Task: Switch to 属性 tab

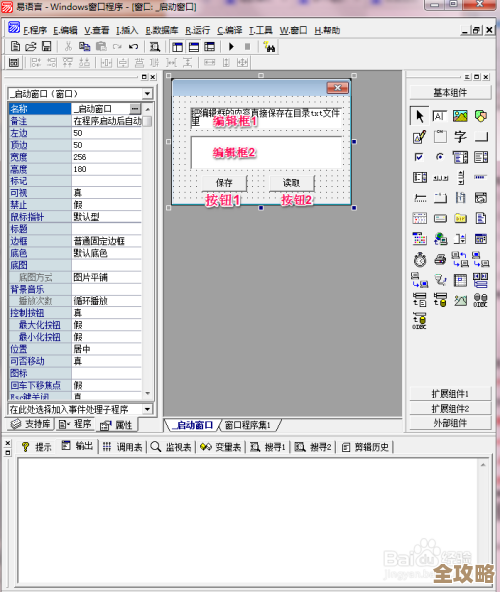Action: [x=116, y=426]
